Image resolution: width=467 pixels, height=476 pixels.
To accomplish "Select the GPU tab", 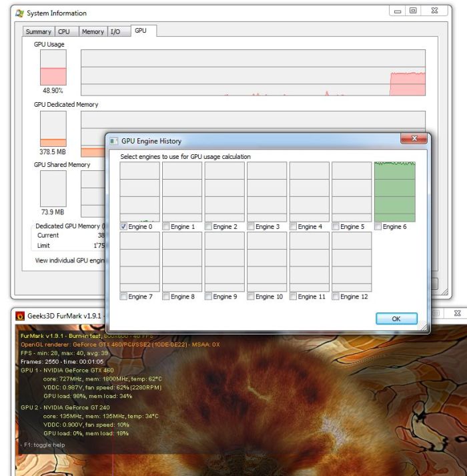I will click(143, 31).
